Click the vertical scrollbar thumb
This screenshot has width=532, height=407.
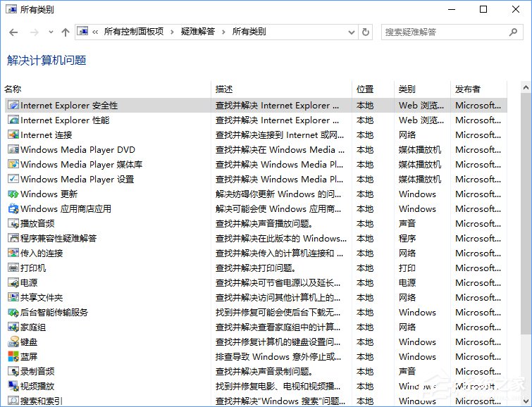click(x=526, y=213)
